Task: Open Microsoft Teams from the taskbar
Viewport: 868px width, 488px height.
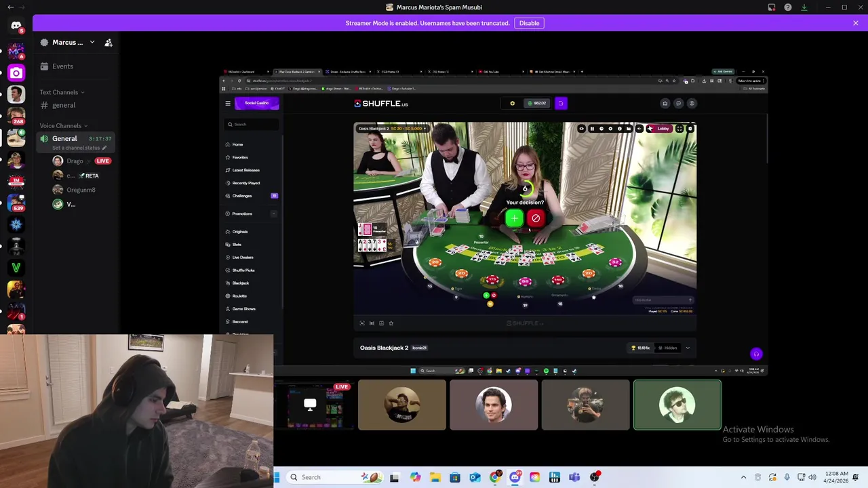Action: [574, 477]
